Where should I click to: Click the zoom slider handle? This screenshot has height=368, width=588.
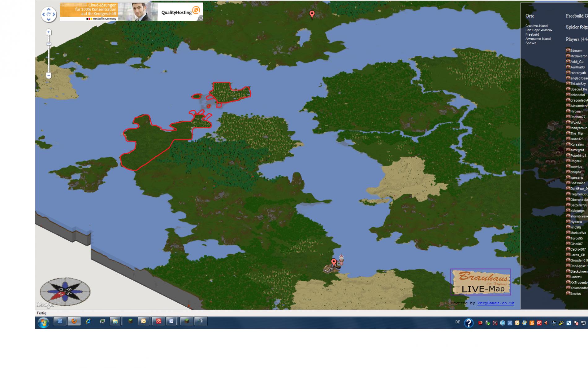click(49, 44)
